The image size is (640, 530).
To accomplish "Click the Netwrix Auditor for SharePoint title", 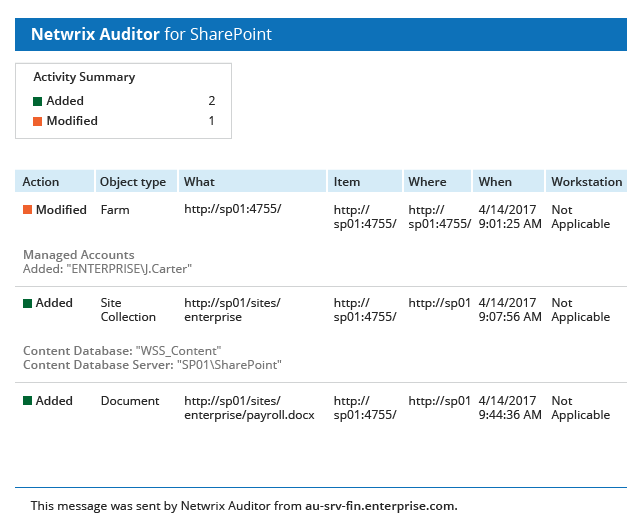I will [151, 34].
